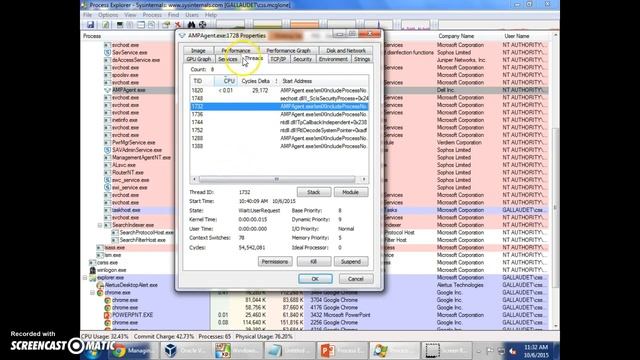The width and height of the screenshot is (640, 360).
Task: Open the Screen Recorder taskbar button
Action: [x=446, y=351]
